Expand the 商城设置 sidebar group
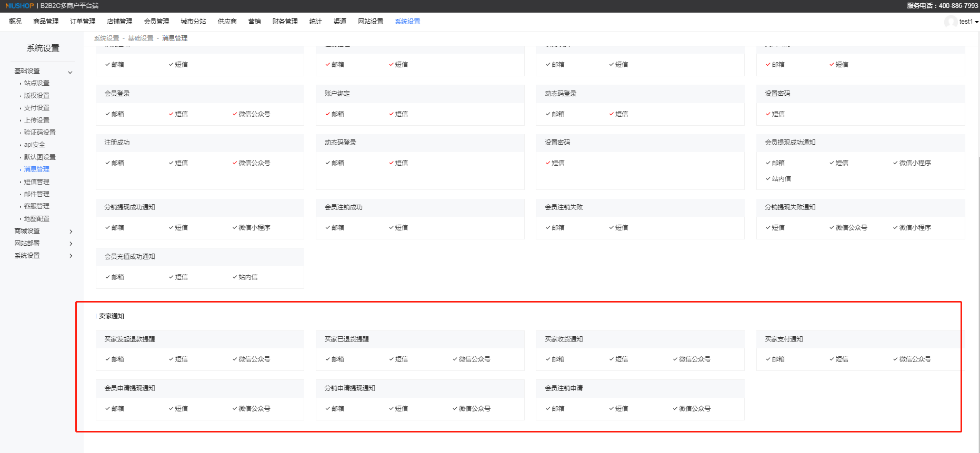 (71, 231)
